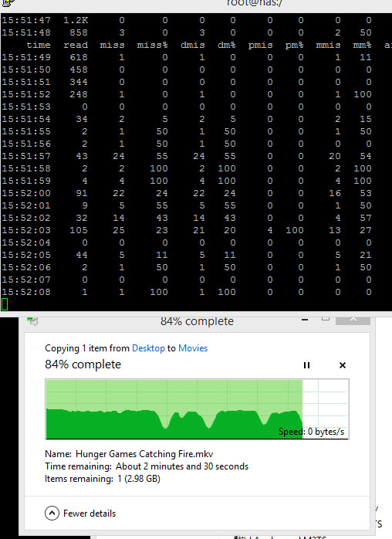This screenshot has height=539, width=392.
Task: Maximize the copy progress dialog
Action: pos(326,319)
